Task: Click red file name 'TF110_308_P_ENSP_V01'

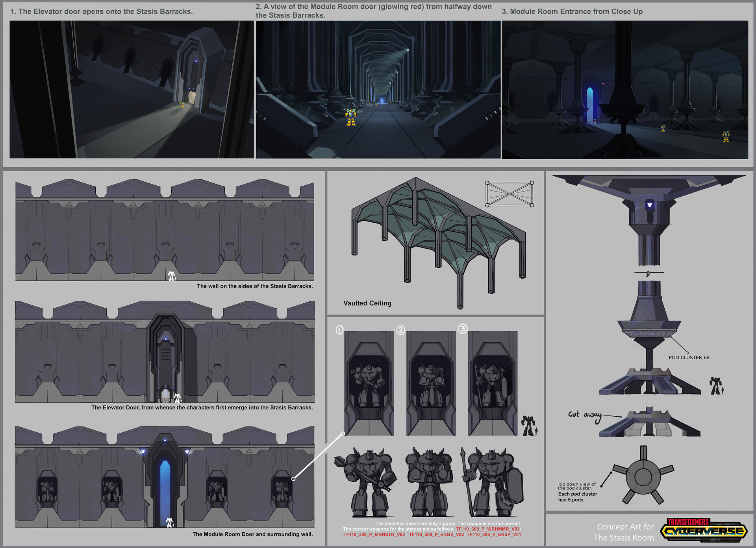Action: (494, 535)
